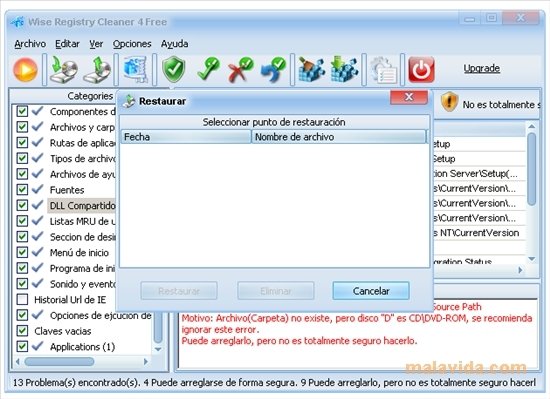Click category list scroll left arrow

[x=17, y=361]
